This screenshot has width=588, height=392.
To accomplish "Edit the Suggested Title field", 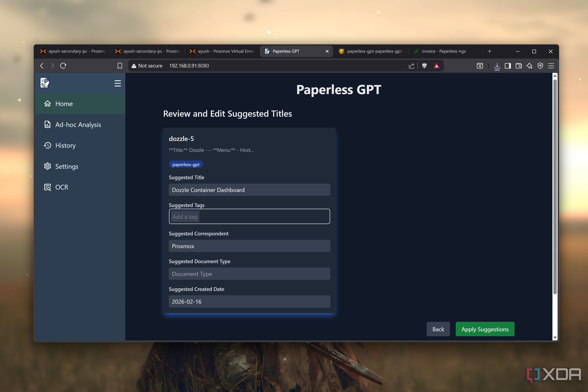I will click(249, 190).
